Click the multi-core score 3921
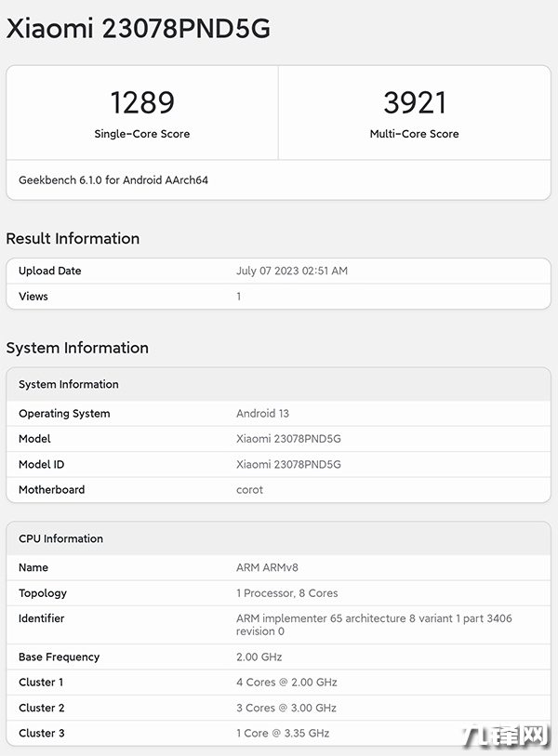The height and width of the screenshot is (756, 558). [414, 101]
